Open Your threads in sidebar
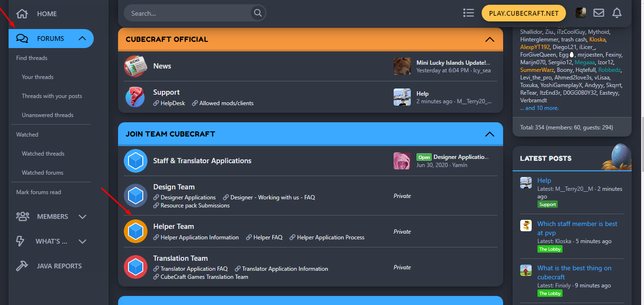The image size is (644, 305). click(38, 77)
